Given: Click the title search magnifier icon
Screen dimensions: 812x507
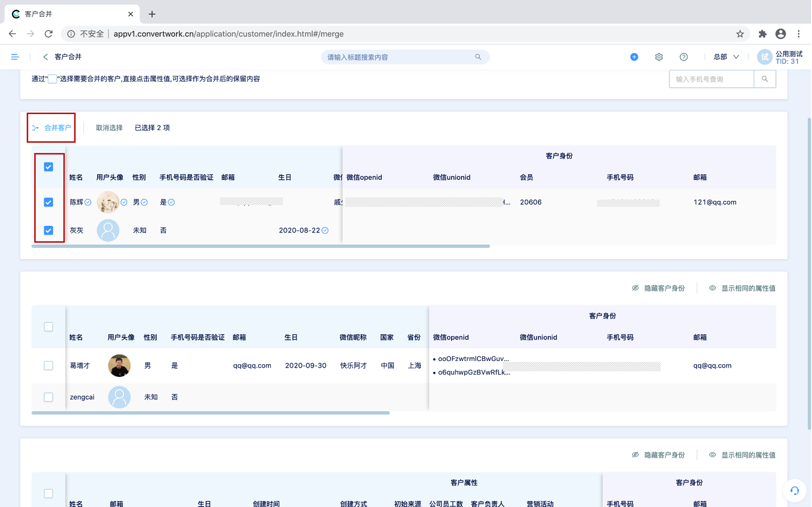Looking at the screenshot, I should pos(478,57).
